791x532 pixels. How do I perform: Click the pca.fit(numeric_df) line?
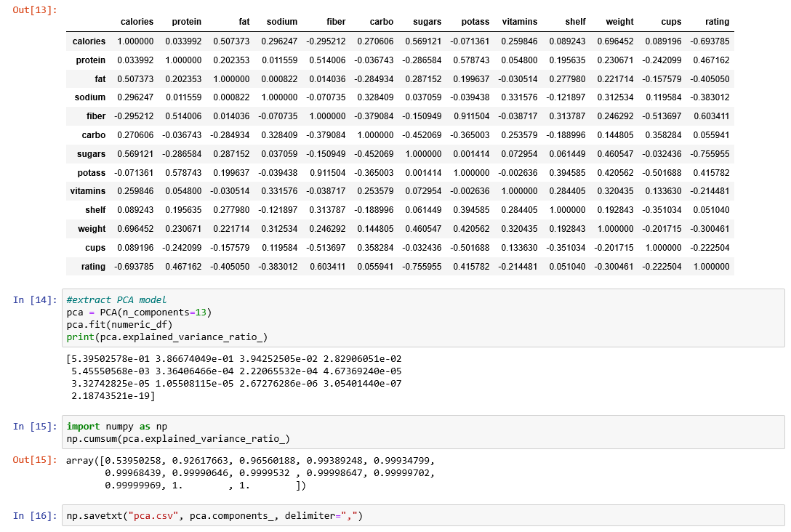pos(119,325)
